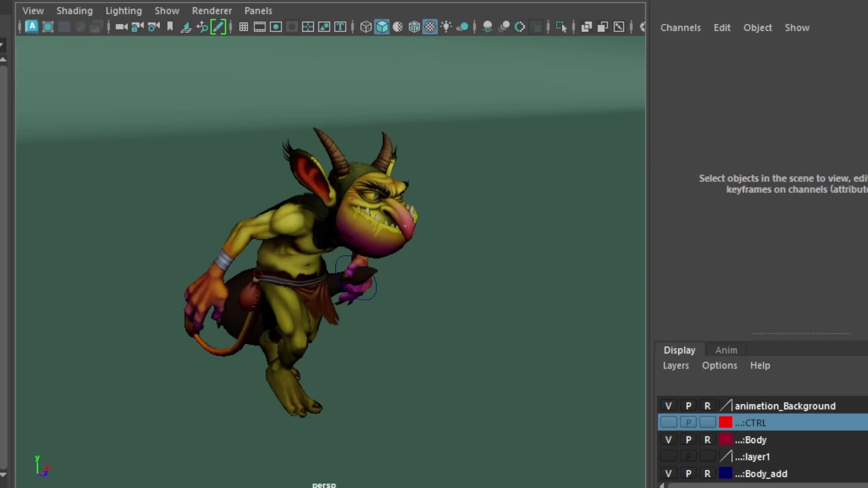Open the Renderer menu

coord(212,10)
